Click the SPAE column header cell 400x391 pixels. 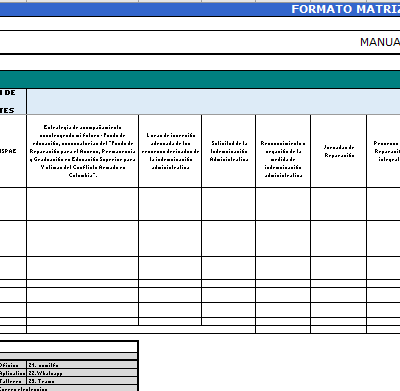[x=13, y=151]
